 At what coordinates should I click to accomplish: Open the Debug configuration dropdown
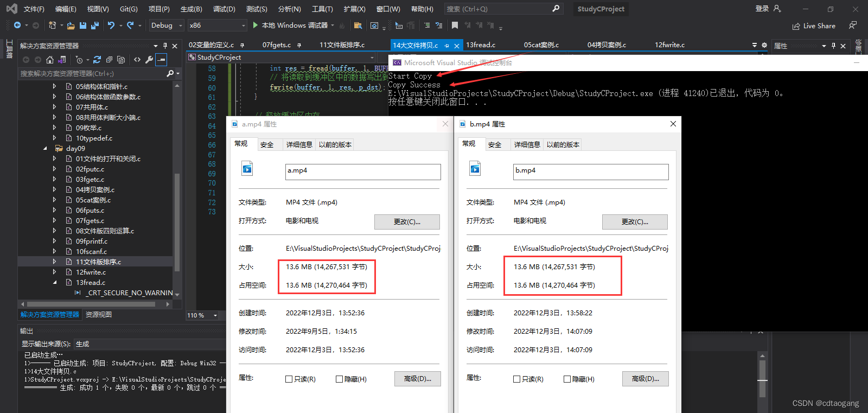(167, 26)
